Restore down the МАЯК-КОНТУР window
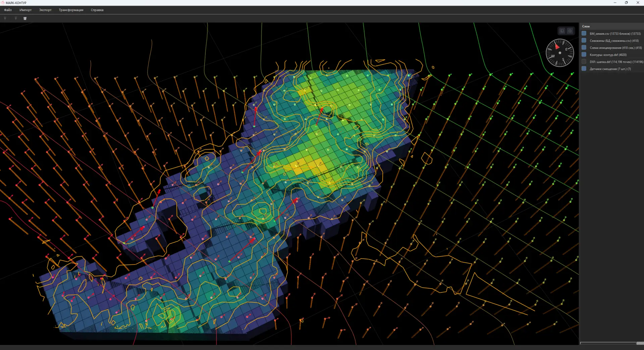This screenshot has width=644, height=350. click(x=626, y=3)
